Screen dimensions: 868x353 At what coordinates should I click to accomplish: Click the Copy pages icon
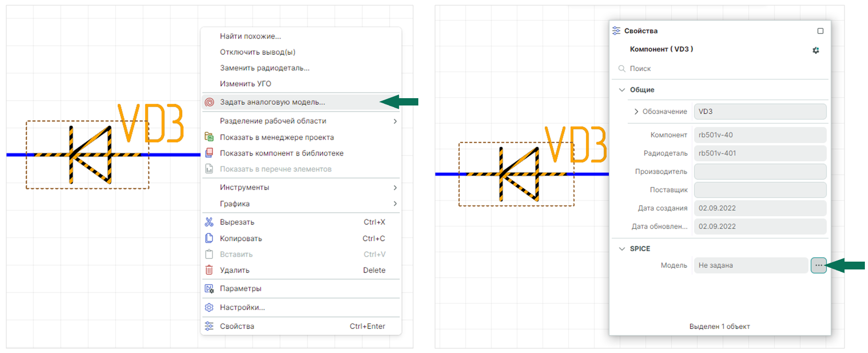coord(209,238)
